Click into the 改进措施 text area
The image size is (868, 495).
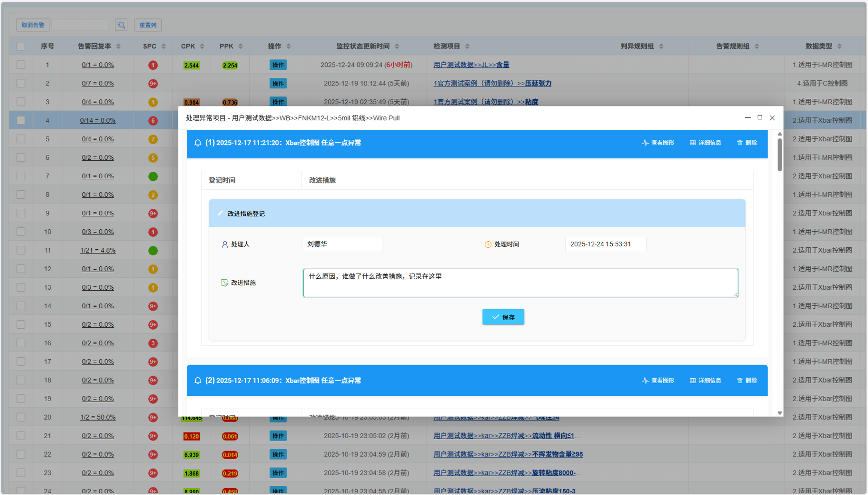click(520, 283)
